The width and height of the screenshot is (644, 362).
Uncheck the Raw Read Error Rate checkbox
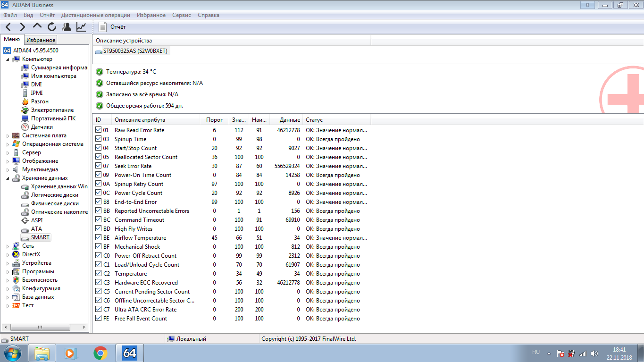pos(98,130)
